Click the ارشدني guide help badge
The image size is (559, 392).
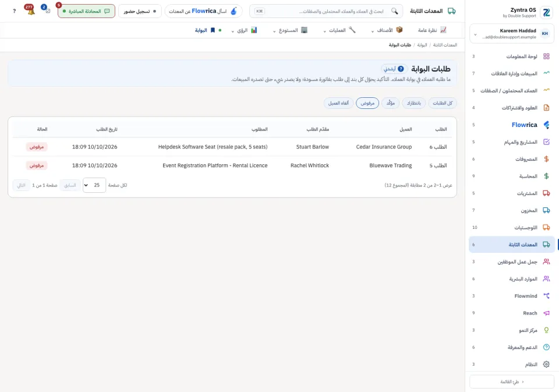coord(394,69)
